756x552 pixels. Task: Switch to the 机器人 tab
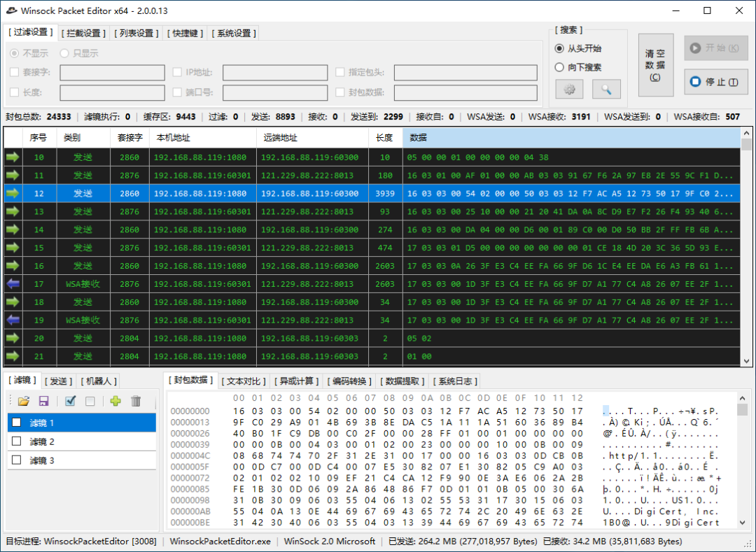click(x=98, y=381)
